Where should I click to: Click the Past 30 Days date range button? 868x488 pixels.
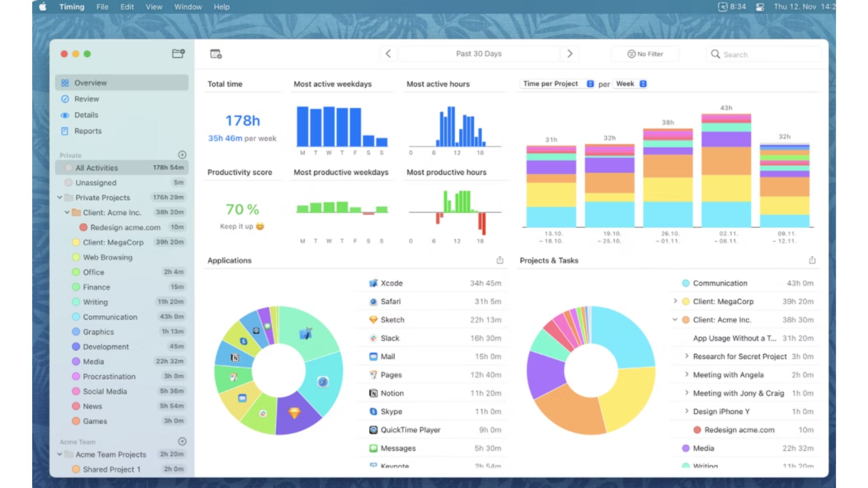(478, 54)
